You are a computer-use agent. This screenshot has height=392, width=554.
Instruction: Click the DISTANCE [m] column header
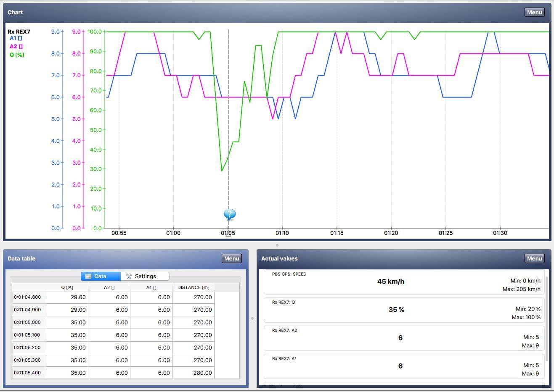click(193, 287)
